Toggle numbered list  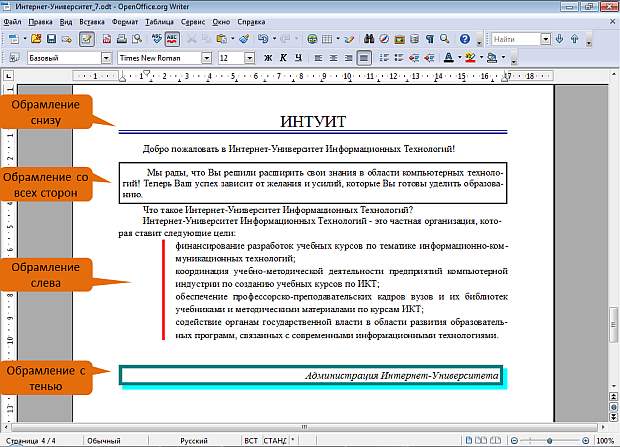[x=384, y=58]
